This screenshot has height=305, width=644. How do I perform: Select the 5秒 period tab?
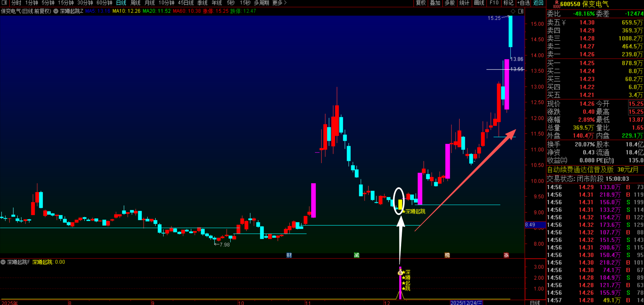pos(231,3)
